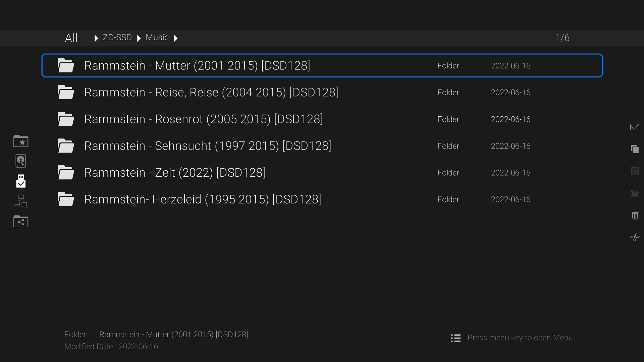Cut using the scissors icon
The height and width of the screenshot is (362, 644).
635,237
